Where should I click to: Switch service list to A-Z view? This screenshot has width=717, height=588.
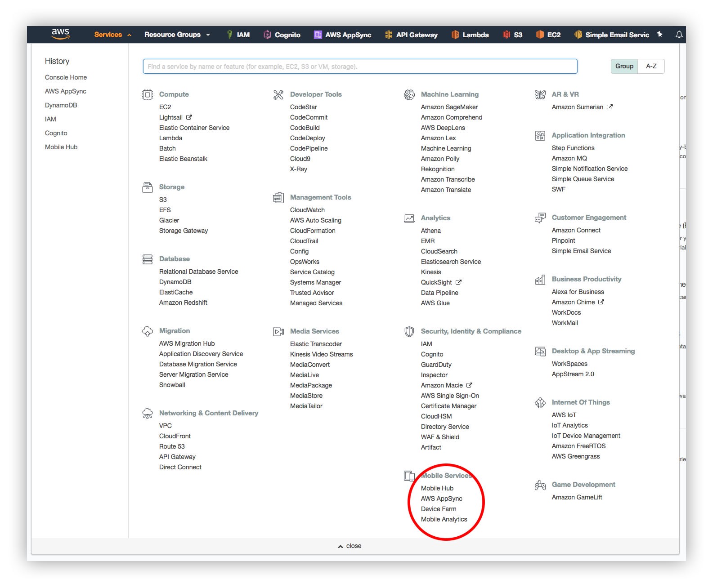pos(651,66)
